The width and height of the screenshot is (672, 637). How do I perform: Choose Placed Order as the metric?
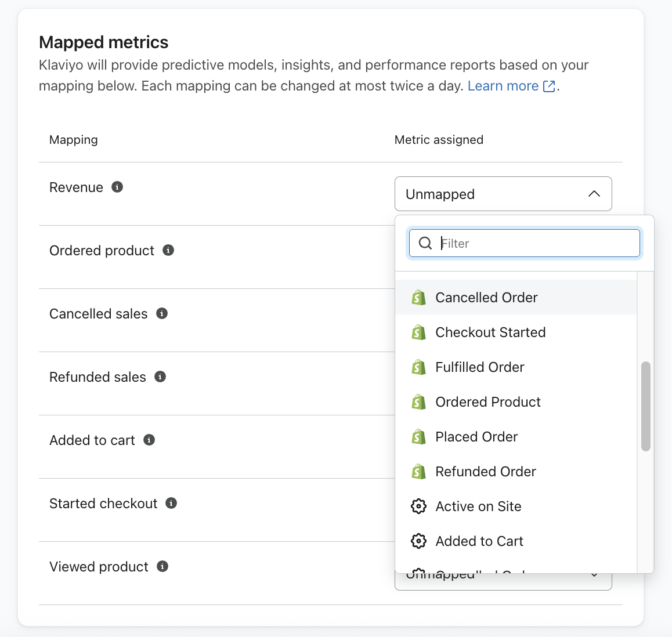coord(476,437)
